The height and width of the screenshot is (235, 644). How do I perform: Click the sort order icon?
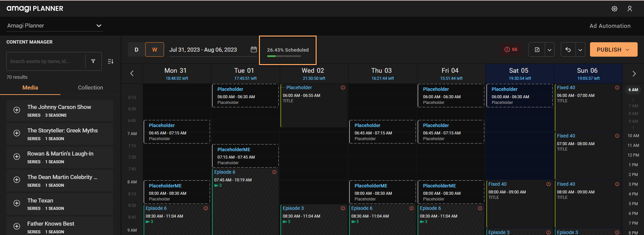point(110,61)
